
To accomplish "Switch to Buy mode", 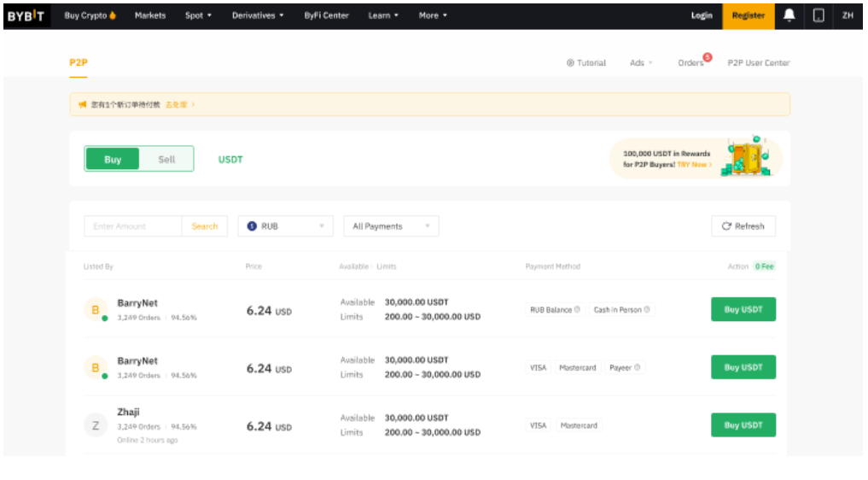I will point(113,159).
